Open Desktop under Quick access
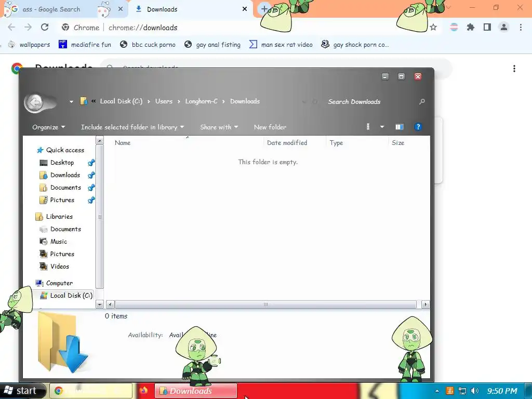The width and height of the screenshot is (532, 399). pyautogui.click(x=57, y=163)
